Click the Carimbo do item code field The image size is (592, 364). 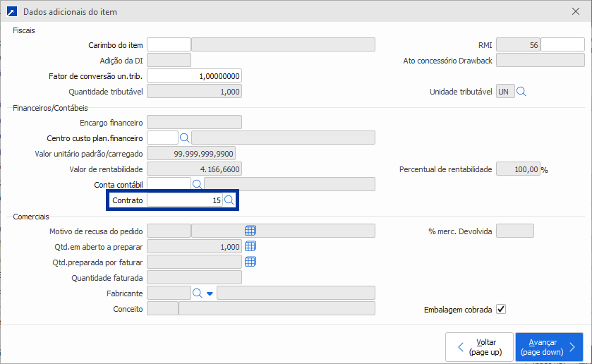169,45
